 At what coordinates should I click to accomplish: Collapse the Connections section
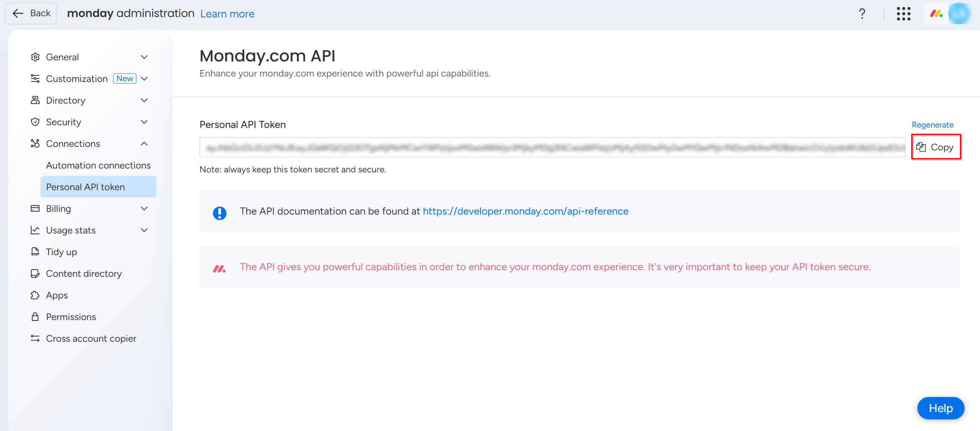point(144,143)
